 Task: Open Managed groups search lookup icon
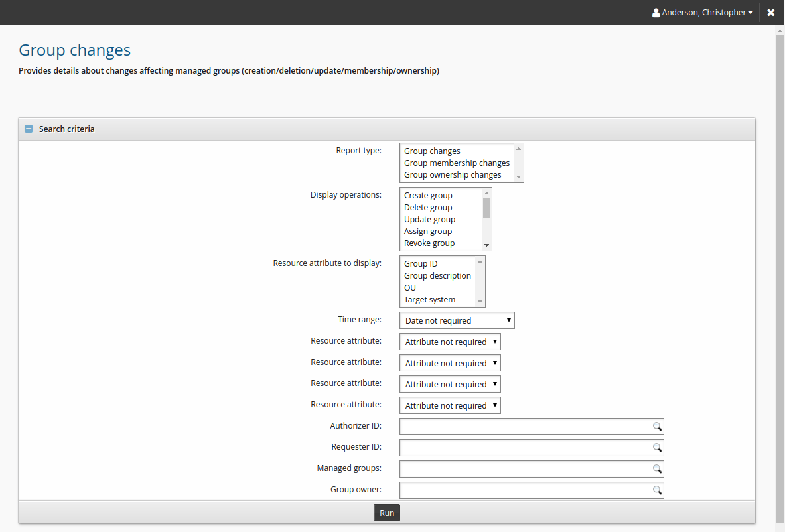[656, 469]
